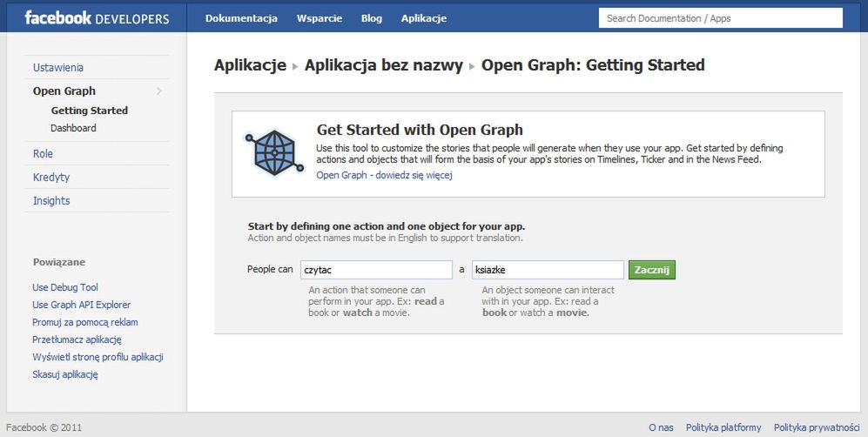Open the Role sidebar section
Image resolution: width=868 pixels, height=437 pixels.
(x=43, y=154)
